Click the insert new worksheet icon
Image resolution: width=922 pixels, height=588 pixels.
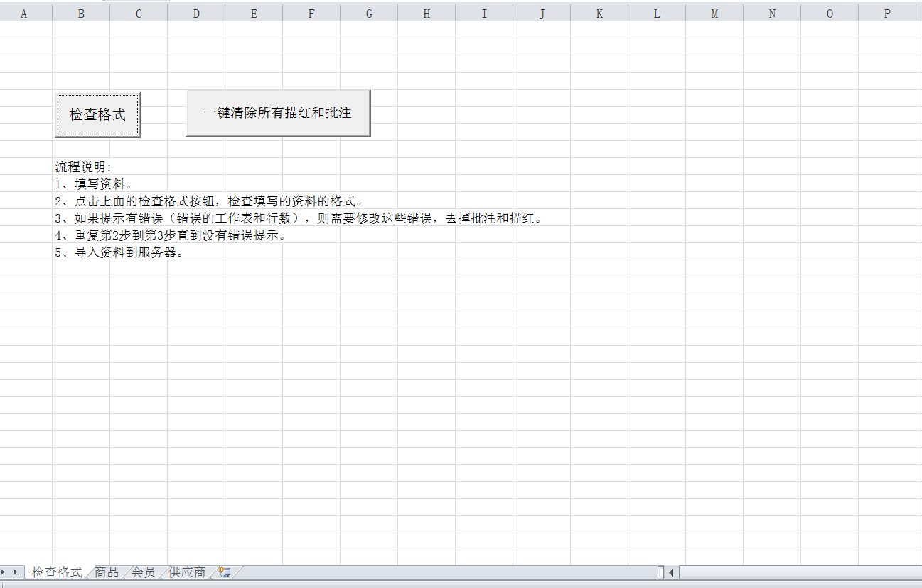[x=223, y=571]
